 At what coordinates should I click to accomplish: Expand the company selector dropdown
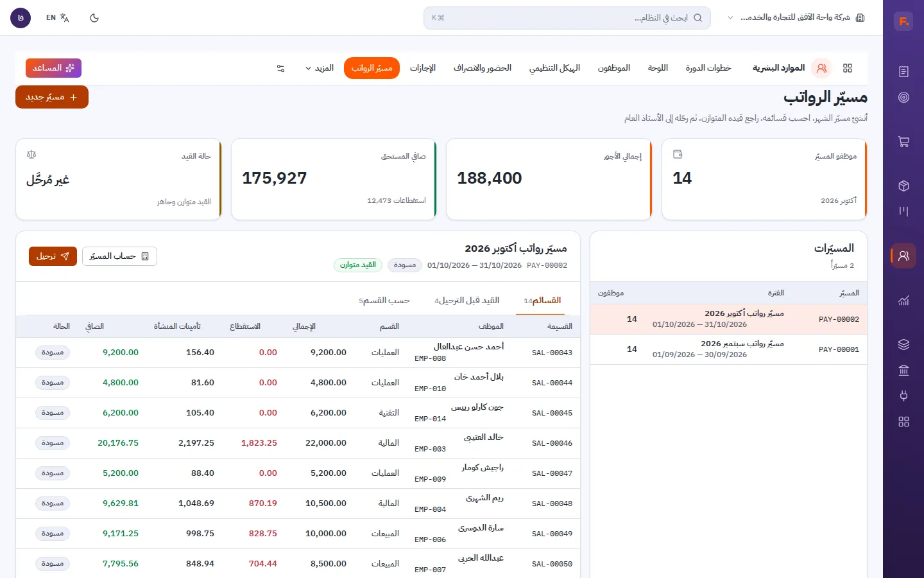coord(796,18)
